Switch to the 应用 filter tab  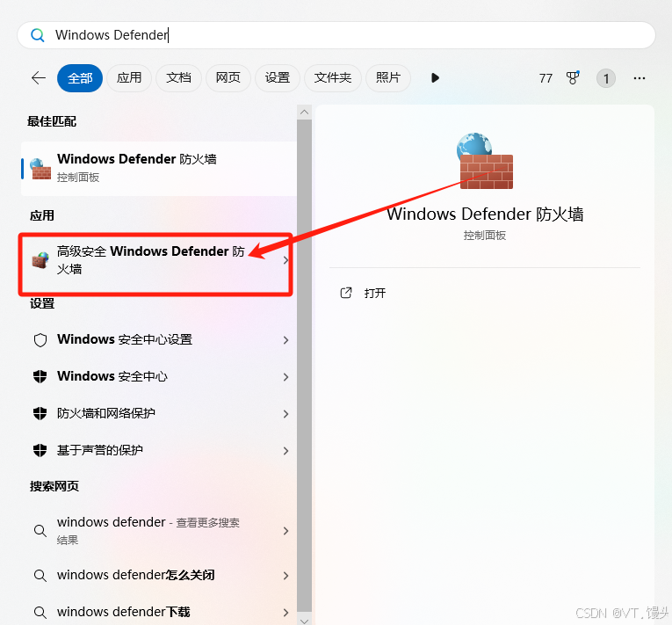(x=129, y=78)
